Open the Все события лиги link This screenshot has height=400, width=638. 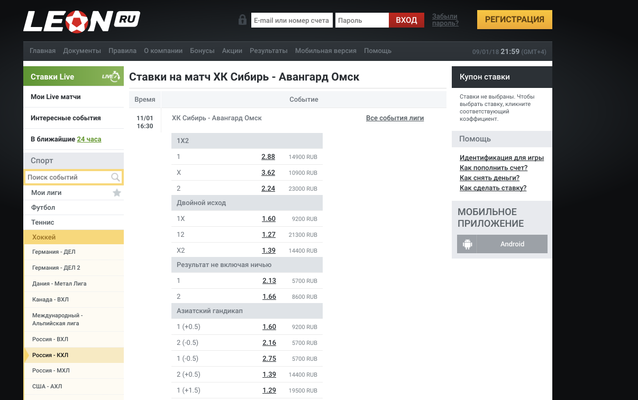pos(394,118)
